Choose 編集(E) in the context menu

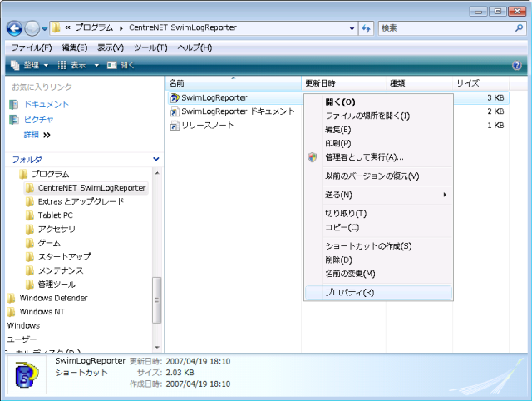pos(379,130)
